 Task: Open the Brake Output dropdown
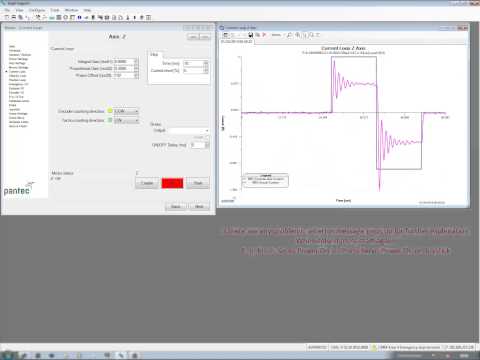189,130
